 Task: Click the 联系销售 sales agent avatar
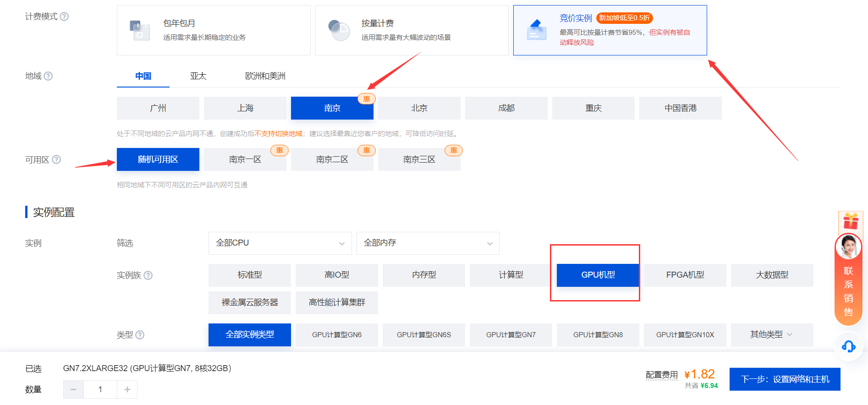coord(848,247)
